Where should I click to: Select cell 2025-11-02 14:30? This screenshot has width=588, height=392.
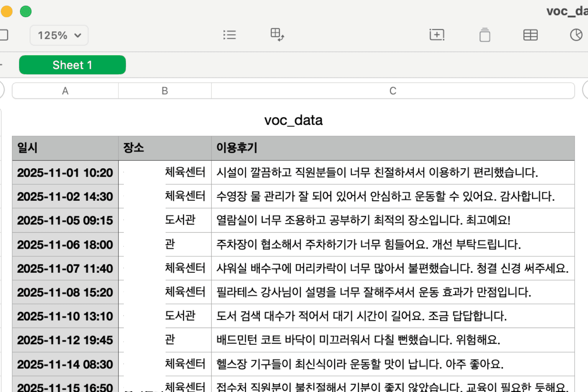point(65,196)
